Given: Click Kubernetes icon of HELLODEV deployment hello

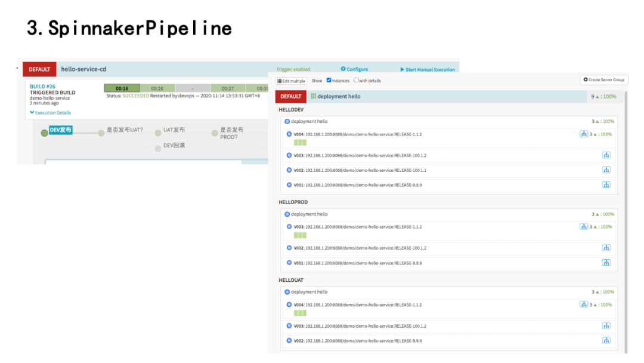Looking at the screenshot, I should coord(287,121).
